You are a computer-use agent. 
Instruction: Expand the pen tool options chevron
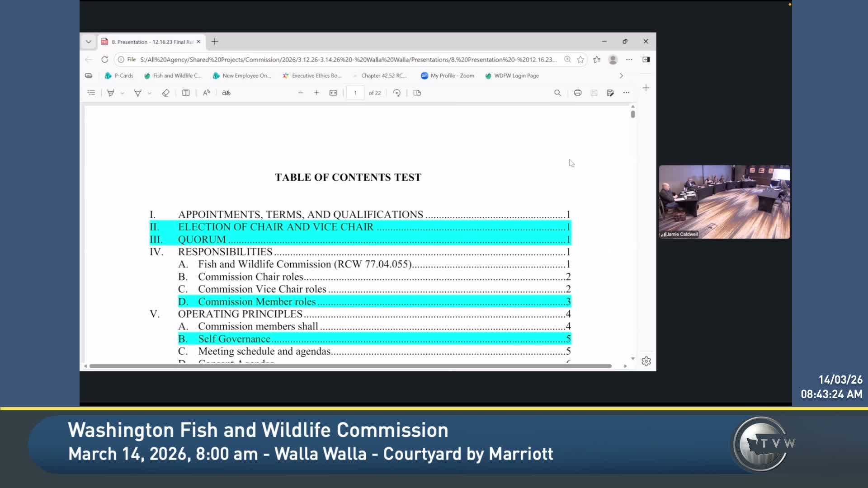(150, 93)
